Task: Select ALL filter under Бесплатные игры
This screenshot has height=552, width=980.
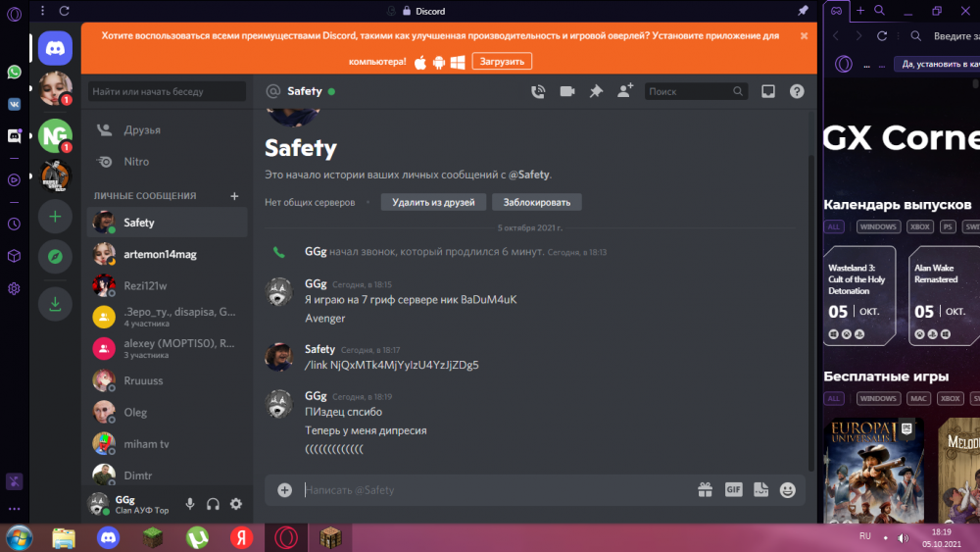Action: click(834, 398)
